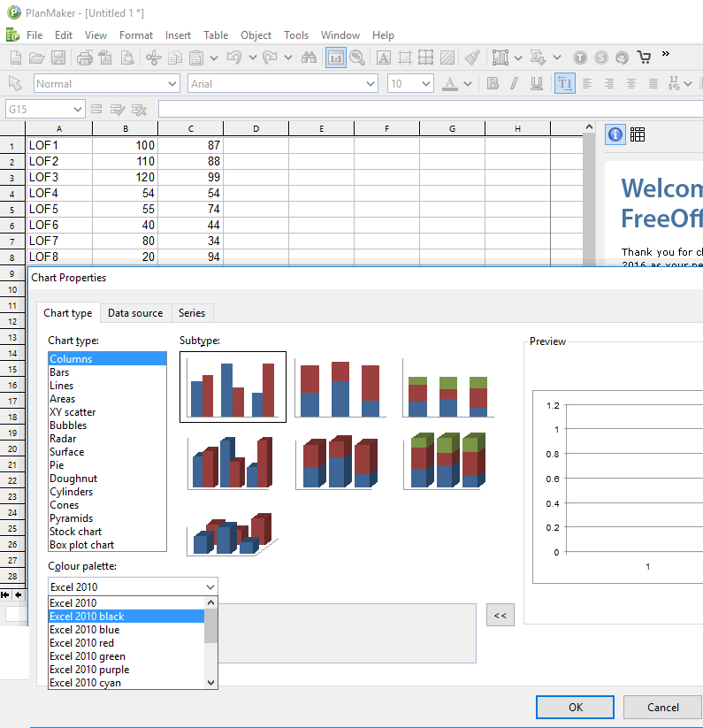Click cell B3 containing 120
The width and height of the screenshot is (703, 728).
coord(126,177)
